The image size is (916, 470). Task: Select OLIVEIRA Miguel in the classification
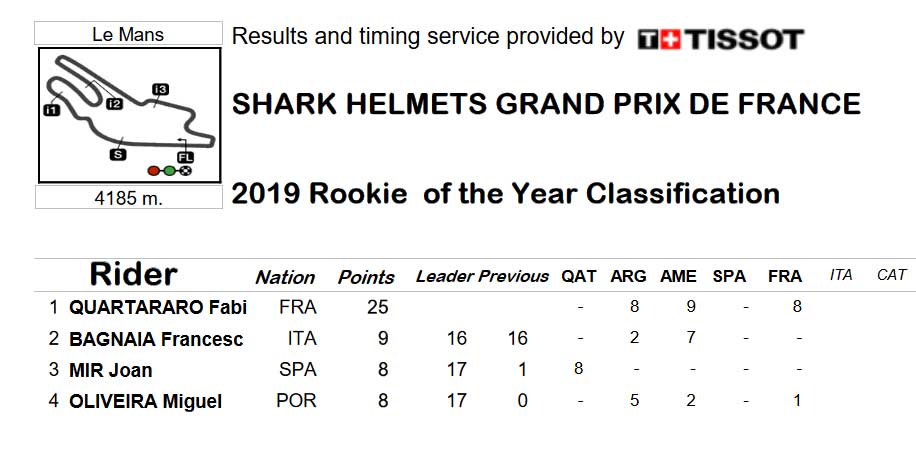pos(145,402)
